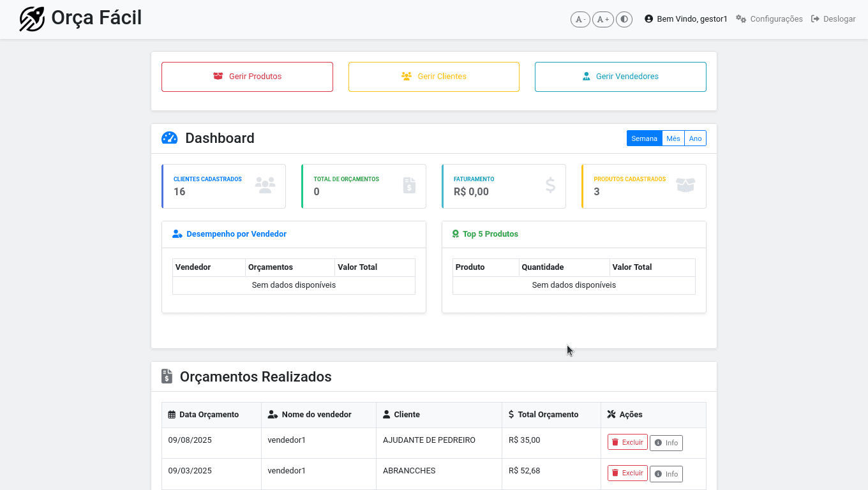The width and height of the screenshot is (868, 490).
Task: Toggle high contrast mode
Action: coord(624,19)
